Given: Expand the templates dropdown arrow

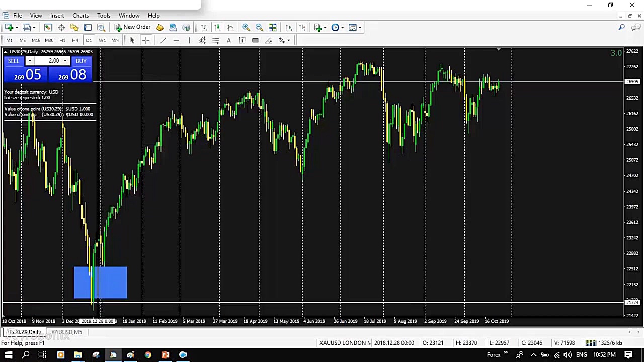Looking at the screenshot, I should coord(360,28).
